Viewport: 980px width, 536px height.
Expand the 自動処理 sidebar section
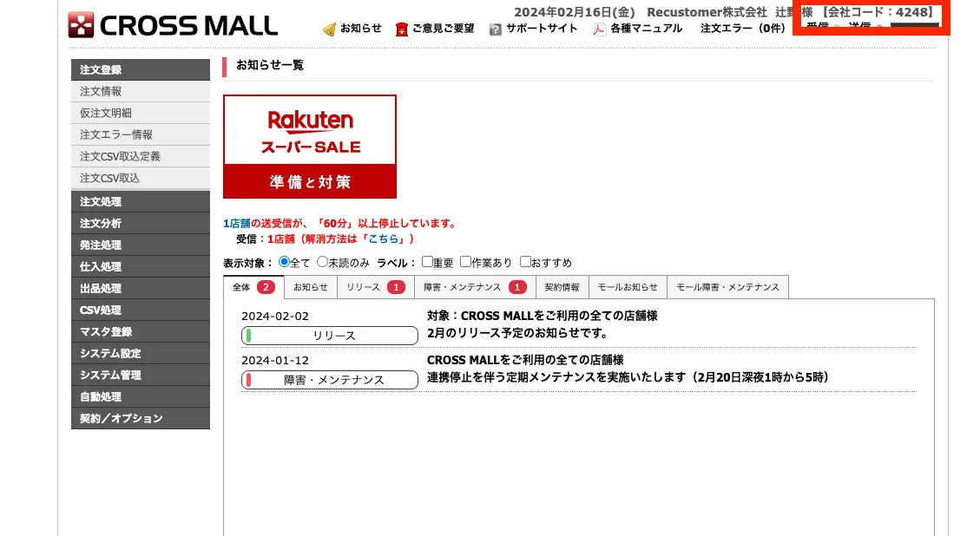(x=141, y=396)
